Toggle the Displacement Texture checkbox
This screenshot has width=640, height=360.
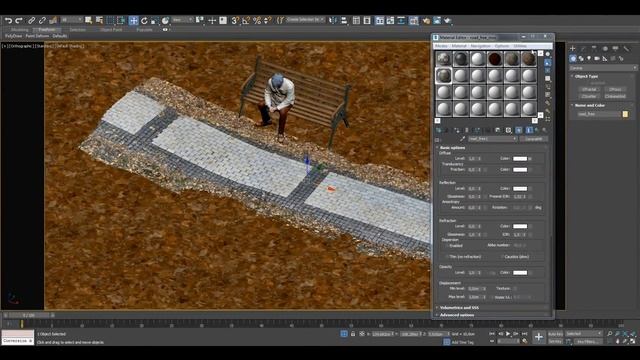click(x=515, y=289)
